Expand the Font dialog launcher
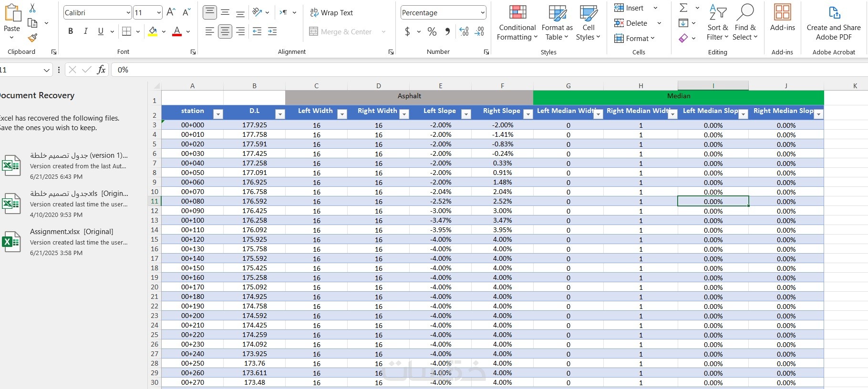This screenshot has width=868, height=389. [193, 52]
